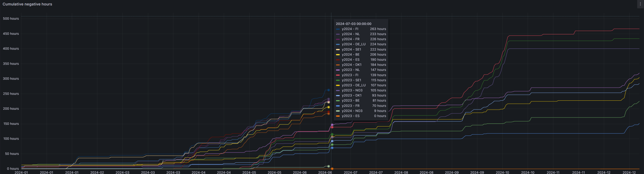The width and height of the screenshot is (644, 174).
Task: Click the orange y2023 - ES swatch in tooltip
Action: (x=338, y=116)
